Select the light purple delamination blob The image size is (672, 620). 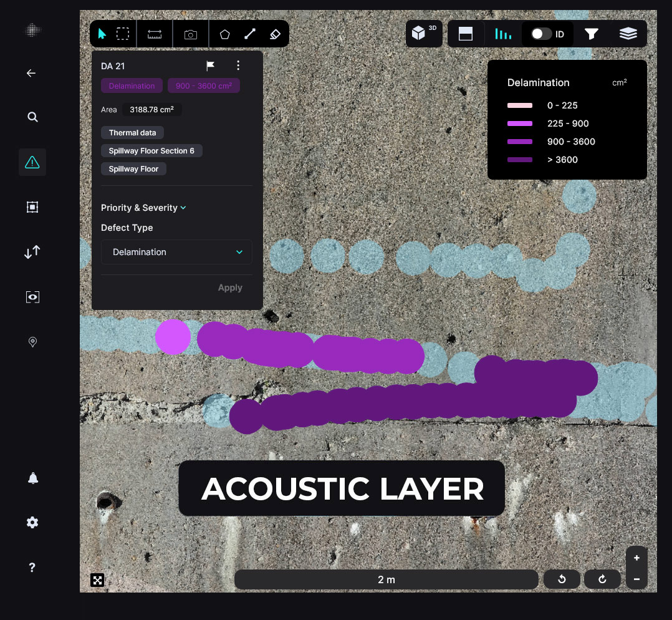click(x=173, y=337)
